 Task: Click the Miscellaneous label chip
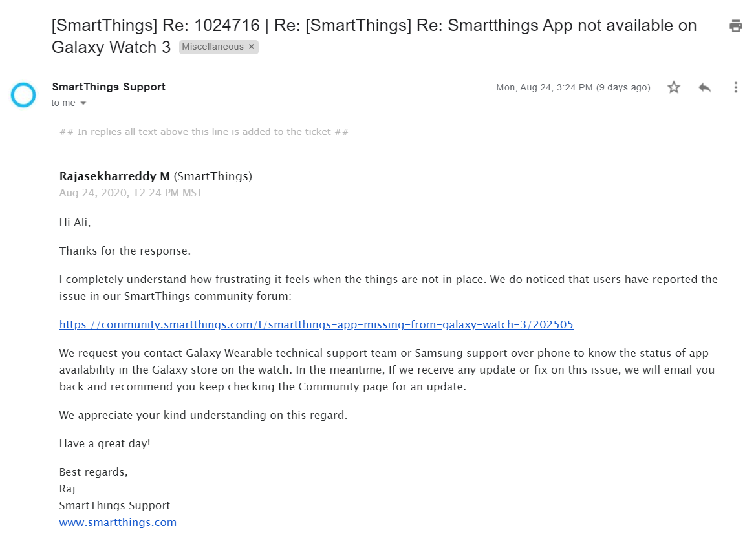(x=213, y=47)
